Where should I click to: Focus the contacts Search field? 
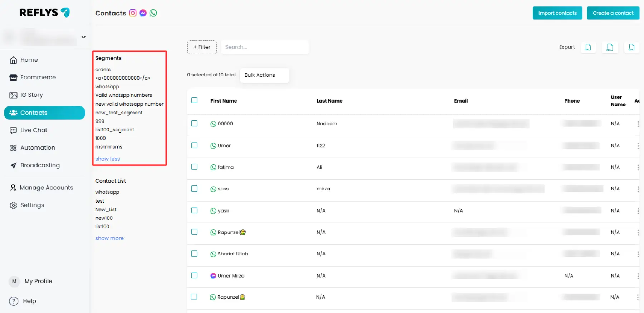pos(265,47)
